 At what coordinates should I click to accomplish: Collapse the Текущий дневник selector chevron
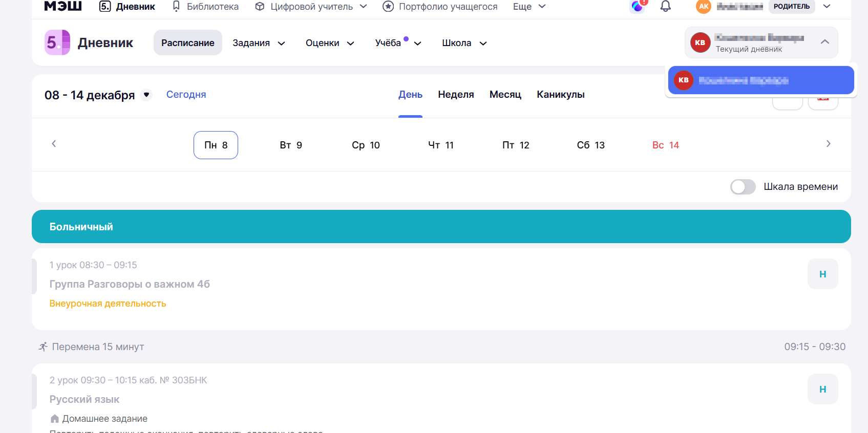coord(825,42)
